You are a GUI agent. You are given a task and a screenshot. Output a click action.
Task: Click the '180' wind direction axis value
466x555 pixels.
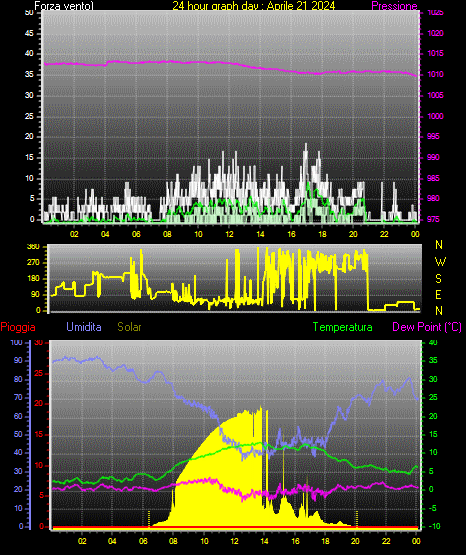pyautogui.click(x=34, y=279)
